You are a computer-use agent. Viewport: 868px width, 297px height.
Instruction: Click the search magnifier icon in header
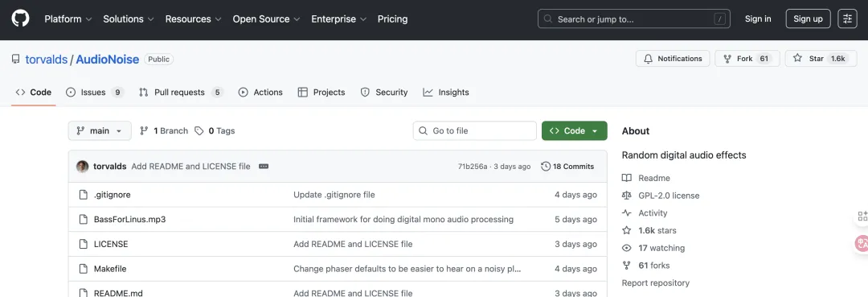point(548,19)
